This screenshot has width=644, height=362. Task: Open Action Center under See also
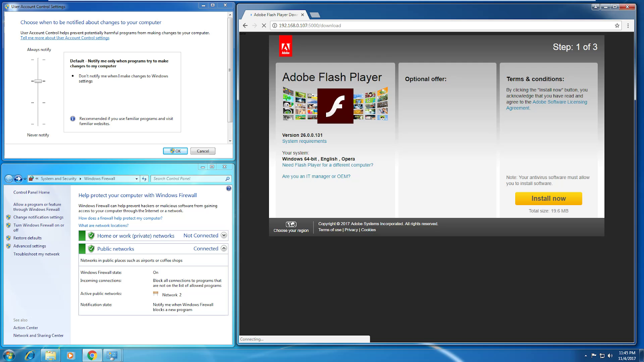point(25,328)
